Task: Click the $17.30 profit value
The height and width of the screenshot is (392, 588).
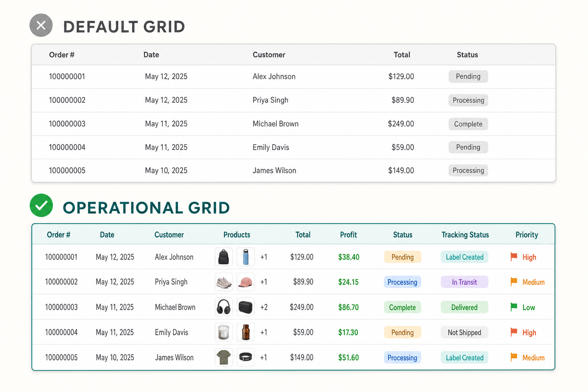Action: (348, 332)
